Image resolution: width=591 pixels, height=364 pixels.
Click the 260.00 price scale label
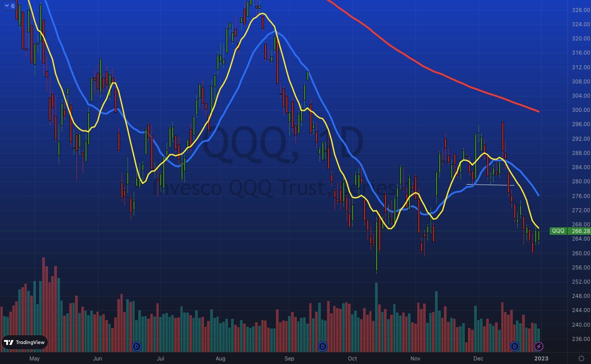point(581,253)
